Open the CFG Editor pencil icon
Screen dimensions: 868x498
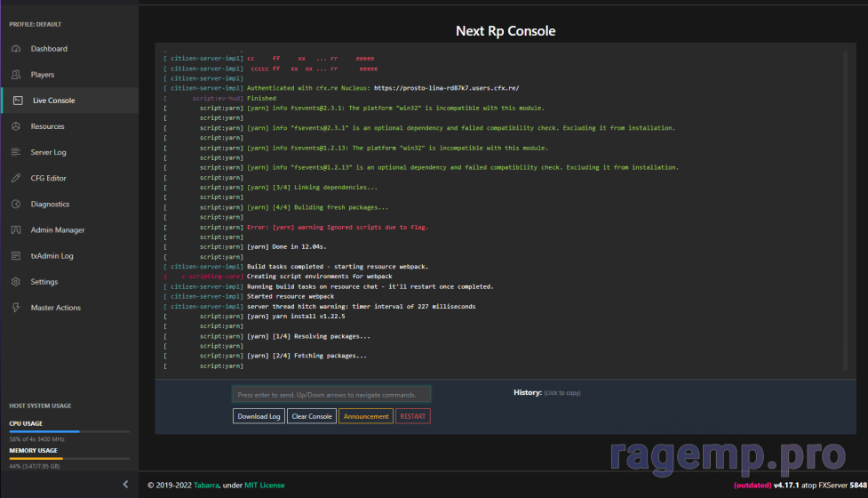[x=16, y=178]
